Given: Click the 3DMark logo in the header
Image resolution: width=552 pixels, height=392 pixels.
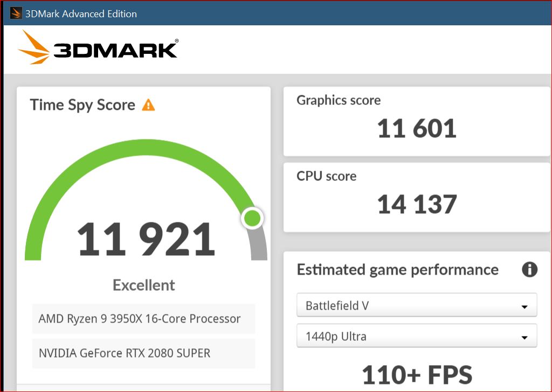Looking at the screenshot, I should [x=98, y=47].
